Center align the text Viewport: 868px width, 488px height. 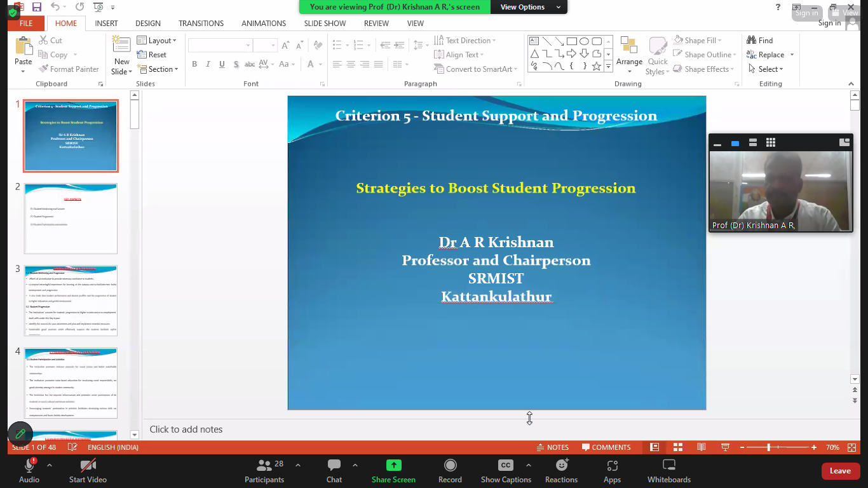click(351, 64)
